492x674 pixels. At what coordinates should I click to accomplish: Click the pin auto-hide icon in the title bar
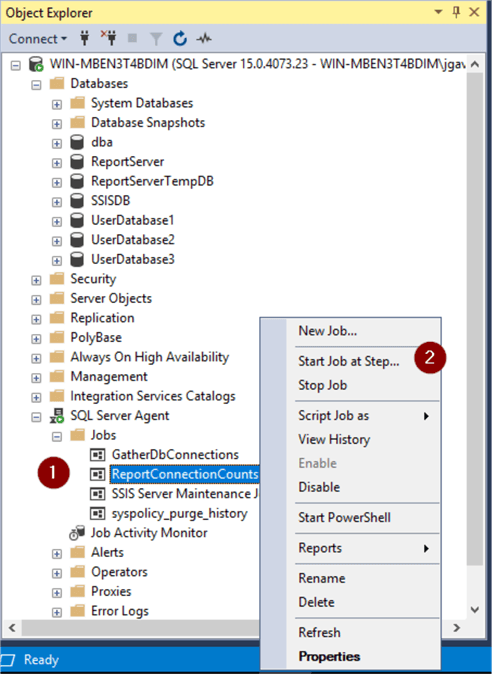pyautogui.click(x=456, y=12)
